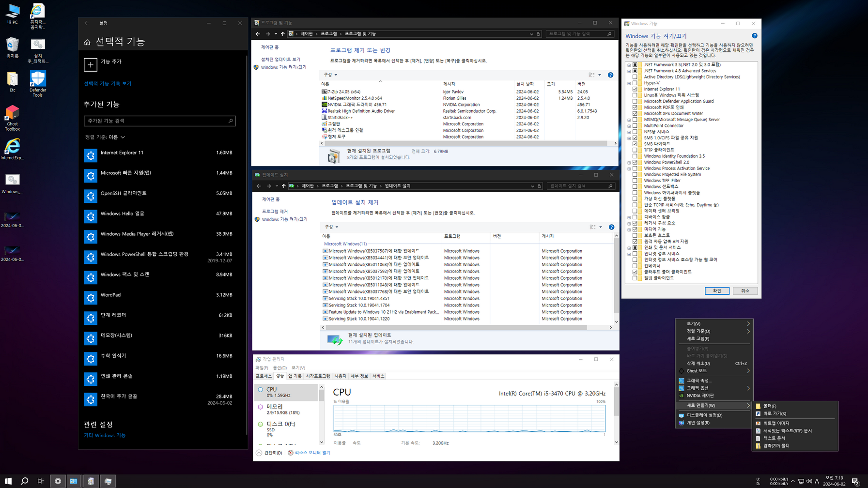Click the gear icon next to OpenSSH 클라이언트

pos(91,196)
